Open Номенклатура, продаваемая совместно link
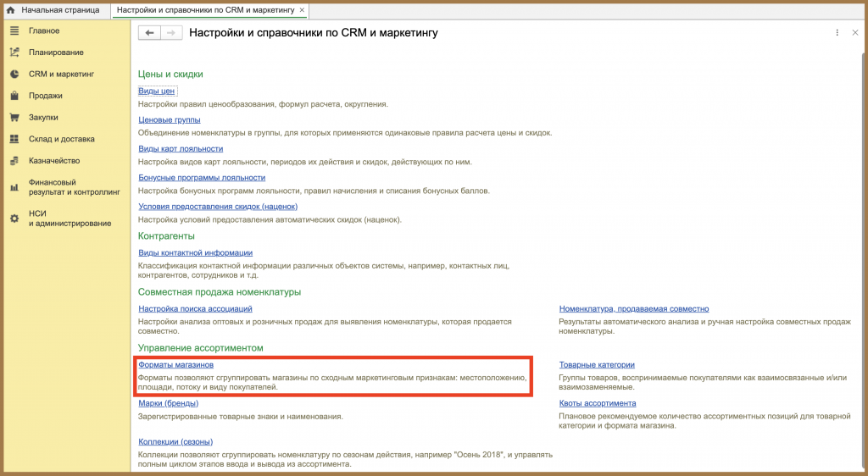This screenshot has width=868, height=476. 634,308
